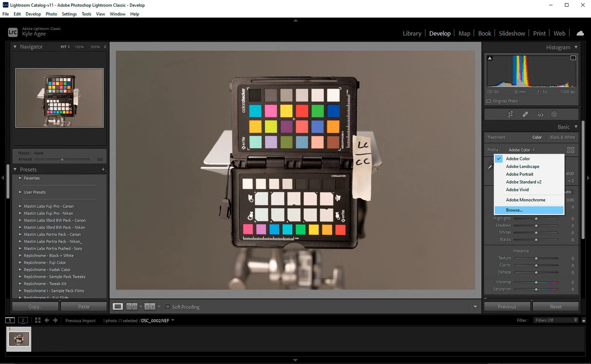Open the Red Eye Correction tool
The height and width of the screenshot is (364, 591).
(540, 114)
